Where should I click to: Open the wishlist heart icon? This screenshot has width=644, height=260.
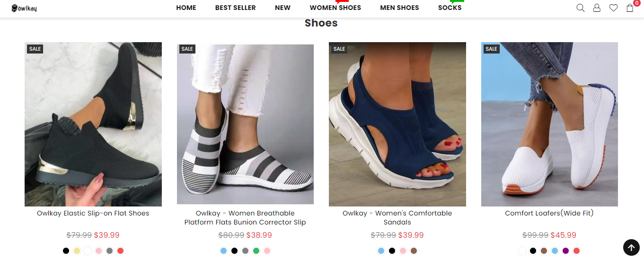click(613, 8)
